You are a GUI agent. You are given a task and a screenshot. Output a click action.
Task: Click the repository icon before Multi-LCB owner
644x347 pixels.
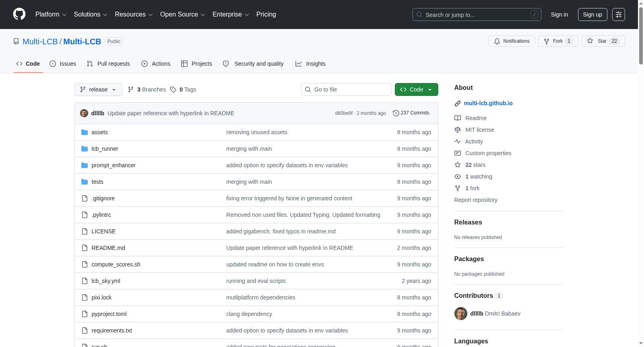pos(16,42)
